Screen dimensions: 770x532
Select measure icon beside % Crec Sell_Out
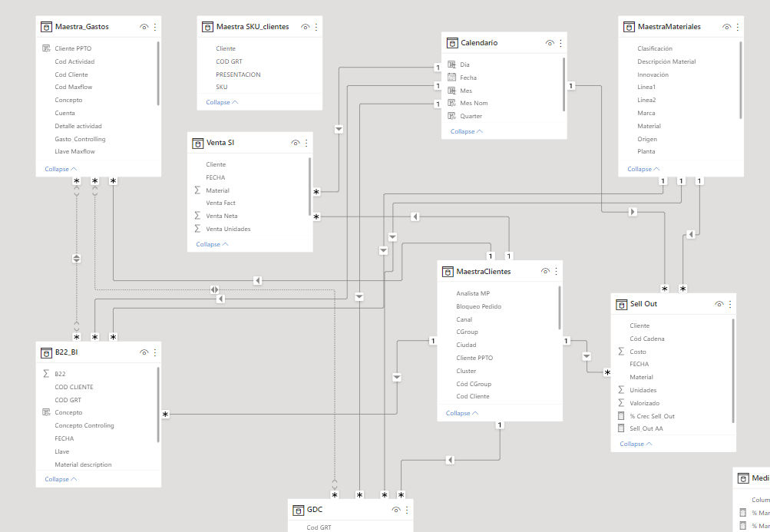[x=621, y=415]
